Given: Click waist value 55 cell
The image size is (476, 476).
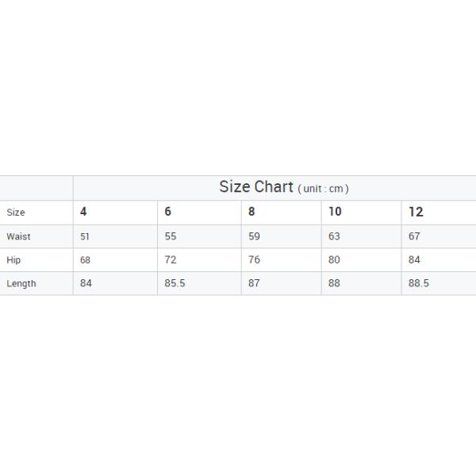Looking at the screenshot, I should coord(170,236).
